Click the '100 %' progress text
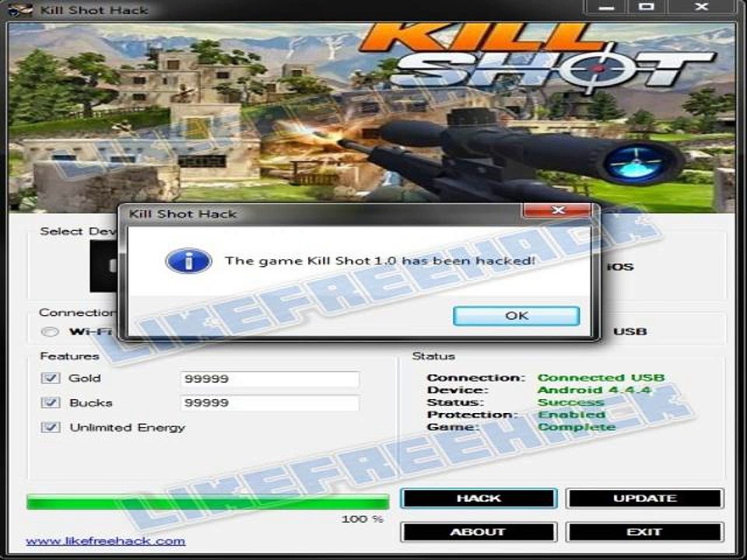The image size is (747, 560). pos(362,519)
